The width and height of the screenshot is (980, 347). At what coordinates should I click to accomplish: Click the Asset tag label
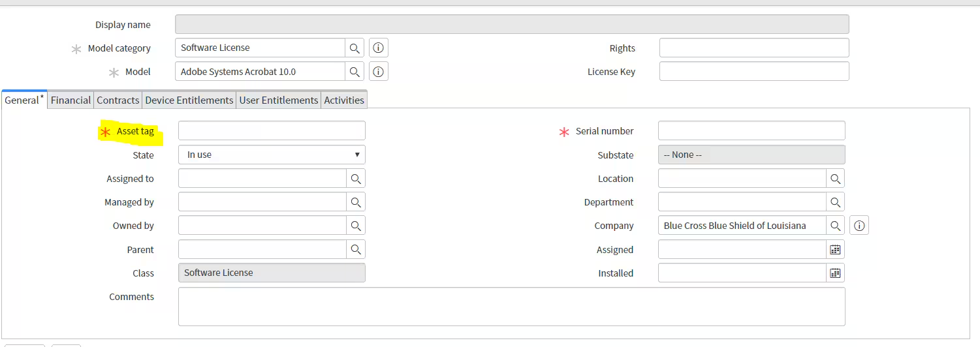coord(135,131)
